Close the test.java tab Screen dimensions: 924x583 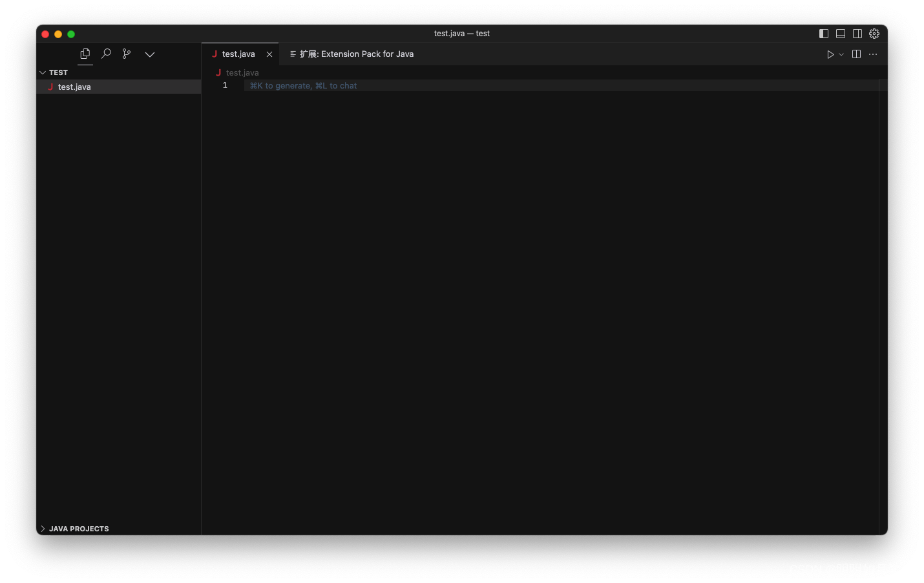(x=269, y=54)
